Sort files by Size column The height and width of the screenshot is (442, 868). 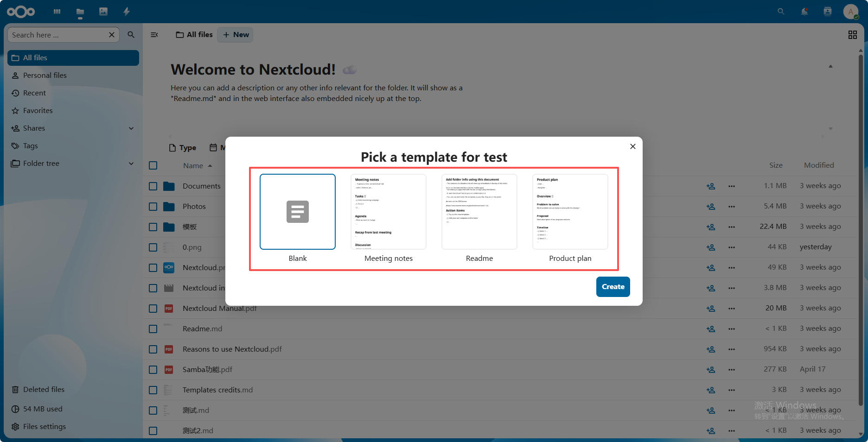[776, 165]
